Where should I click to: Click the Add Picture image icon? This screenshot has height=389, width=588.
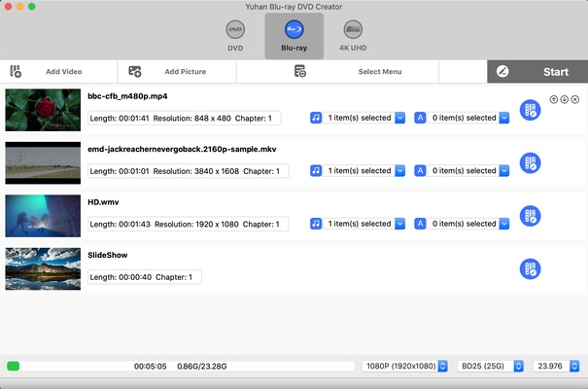135,71
